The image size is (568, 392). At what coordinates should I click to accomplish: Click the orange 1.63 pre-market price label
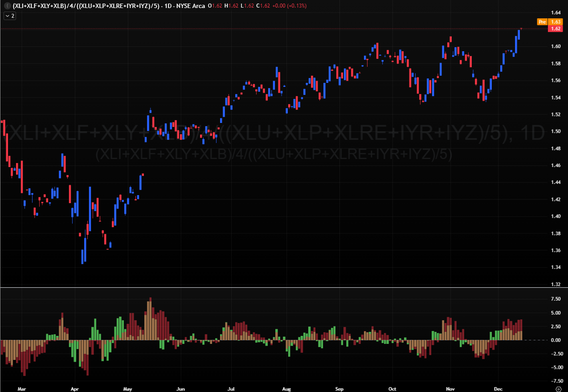tap(556, 22)
